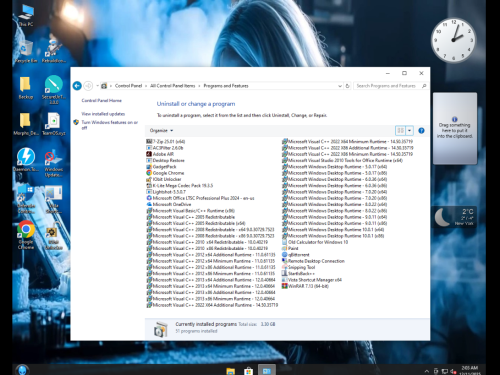Open Google Chrome desktop shortcut

pyautogui.click(x=26, y=235)
